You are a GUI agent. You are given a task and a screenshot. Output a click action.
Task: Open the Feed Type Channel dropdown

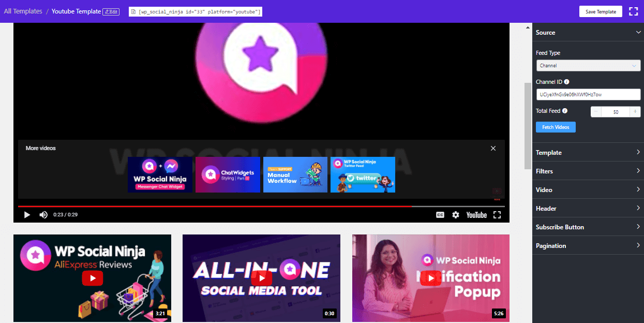coord(588,66)
